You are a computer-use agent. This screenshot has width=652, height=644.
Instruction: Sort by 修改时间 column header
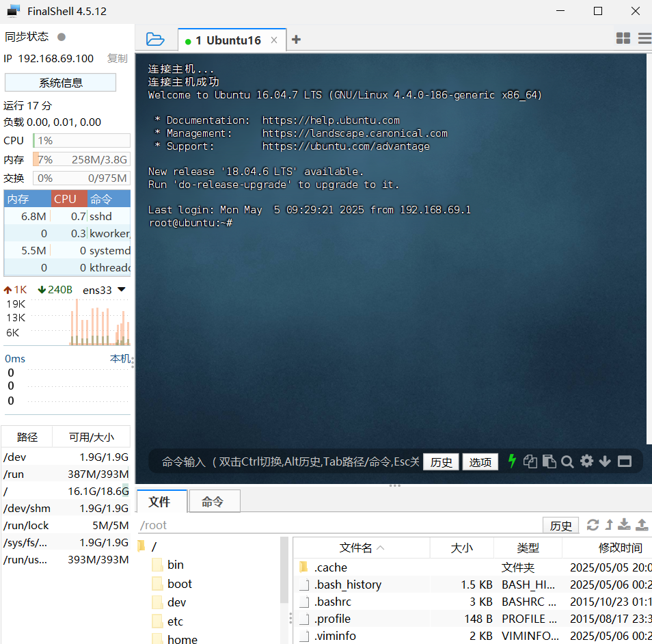coord(607,548)
